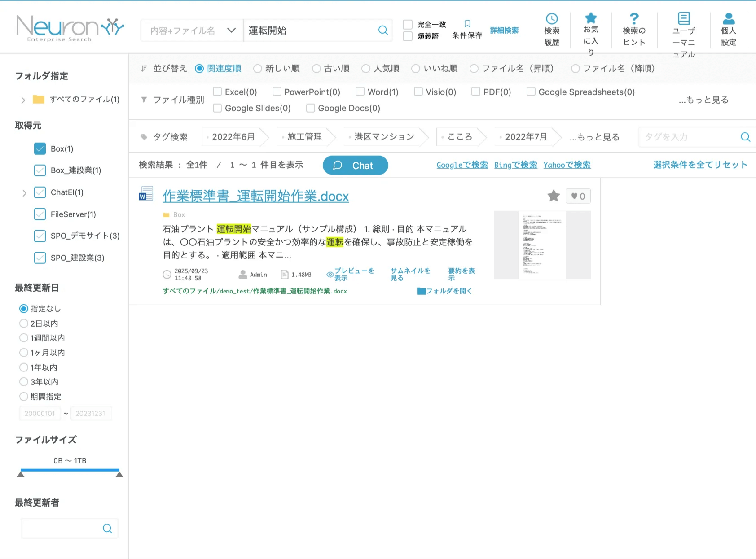
Task: Open search history clock icon
Action: click(552, 19)
